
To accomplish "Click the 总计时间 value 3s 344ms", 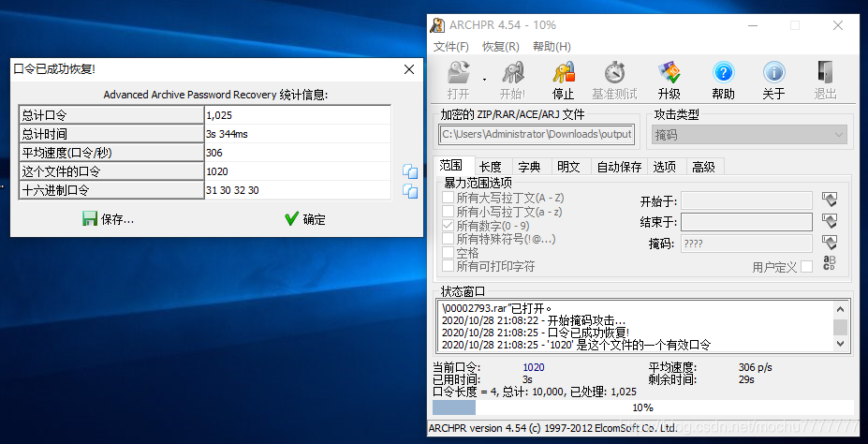I will tap(297, 134).
